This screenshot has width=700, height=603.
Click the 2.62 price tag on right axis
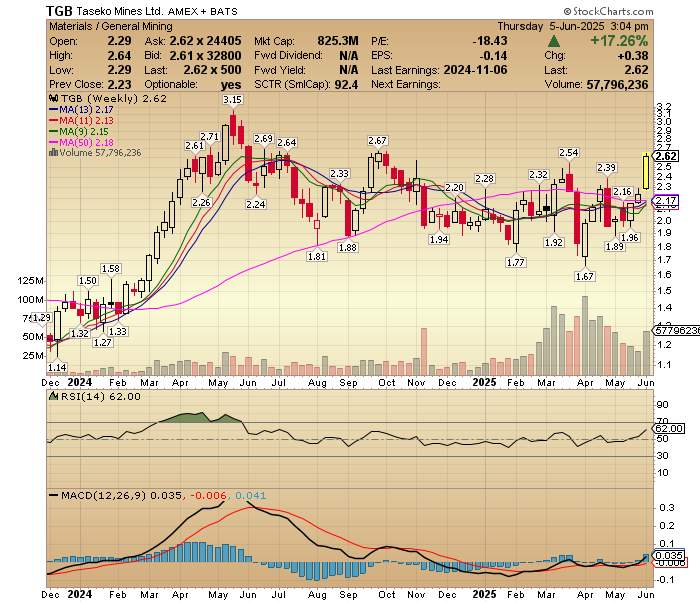coord(665,156)
